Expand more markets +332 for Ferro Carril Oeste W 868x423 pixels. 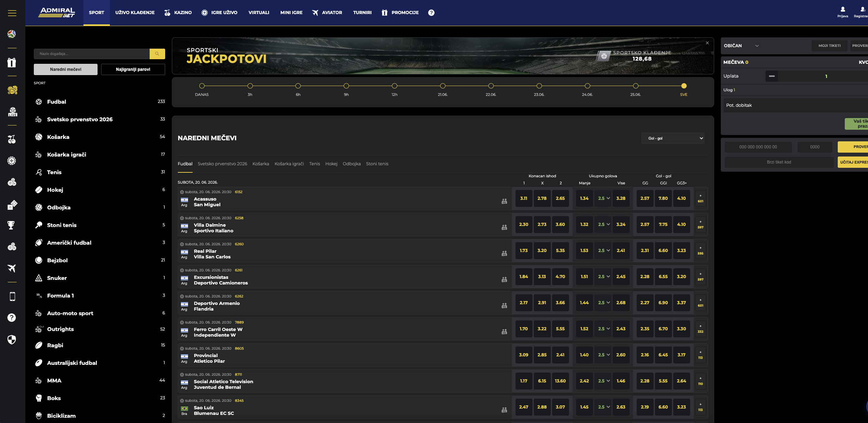(x=700, y=329)
